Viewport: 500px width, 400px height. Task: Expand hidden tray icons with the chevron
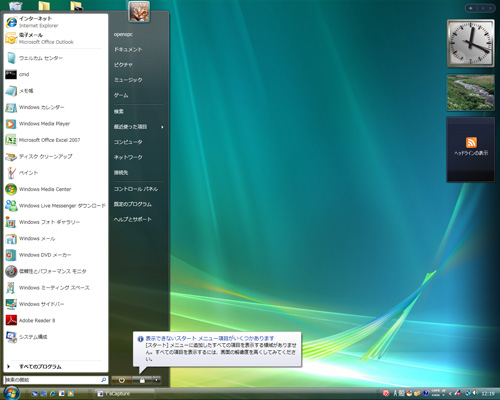[450, 394]
